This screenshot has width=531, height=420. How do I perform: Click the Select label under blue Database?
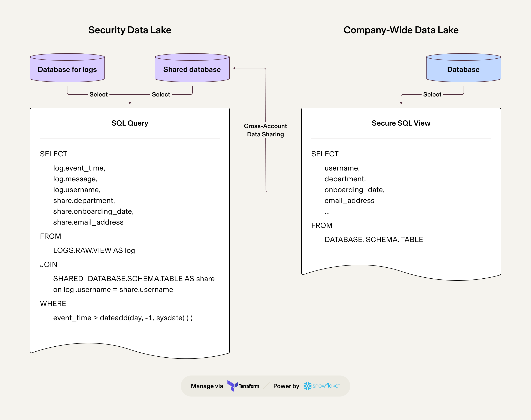432,94
